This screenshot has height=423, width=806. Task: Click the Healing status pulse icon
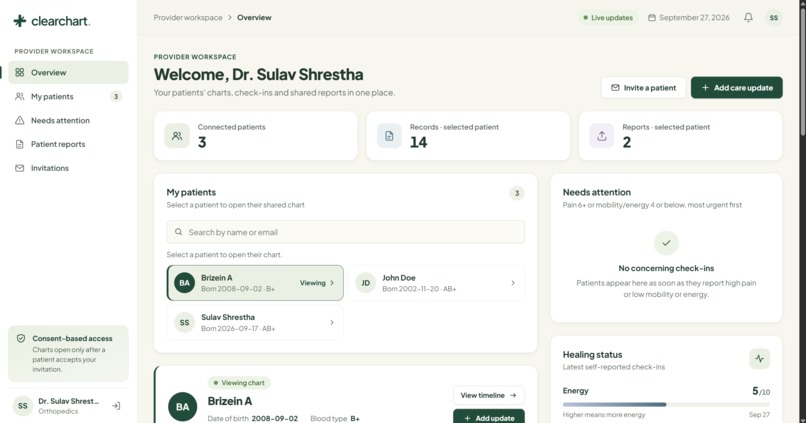(x=759, y=358)
